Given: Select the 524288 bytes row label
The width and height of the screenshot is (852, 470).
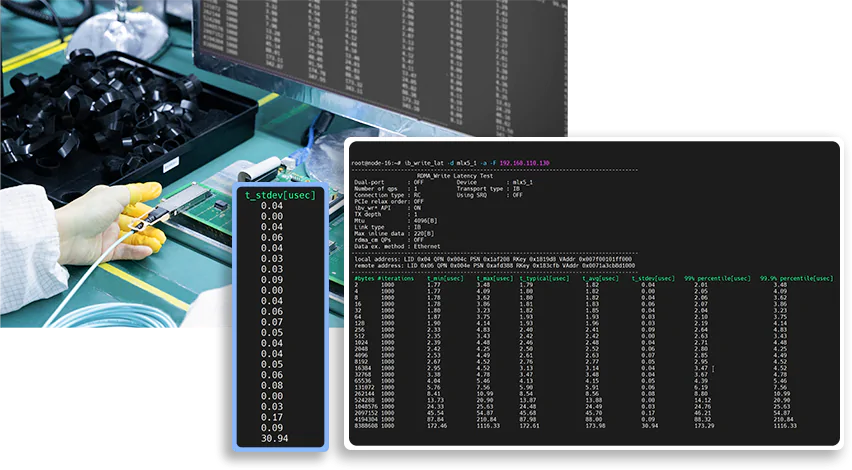Looking at the screenshot, I should pyautogui.click(x=364, y=400).
